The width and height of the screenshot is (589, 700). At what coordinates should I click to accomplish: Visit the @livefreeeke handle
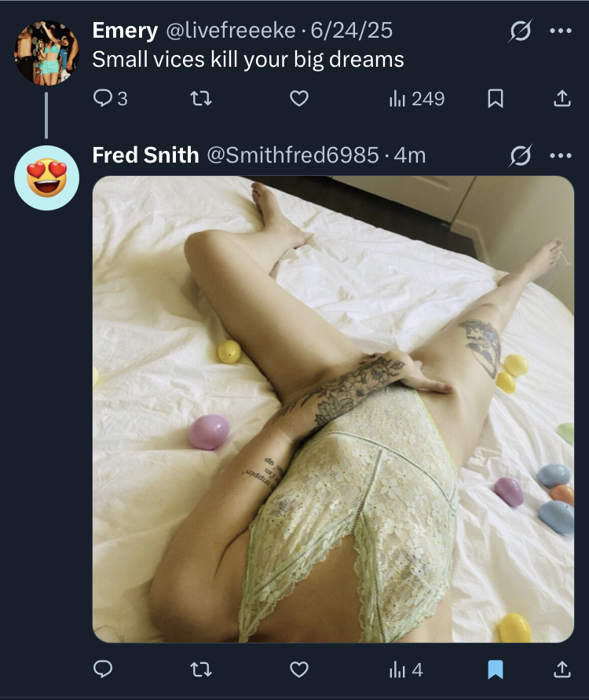[231, 31]
